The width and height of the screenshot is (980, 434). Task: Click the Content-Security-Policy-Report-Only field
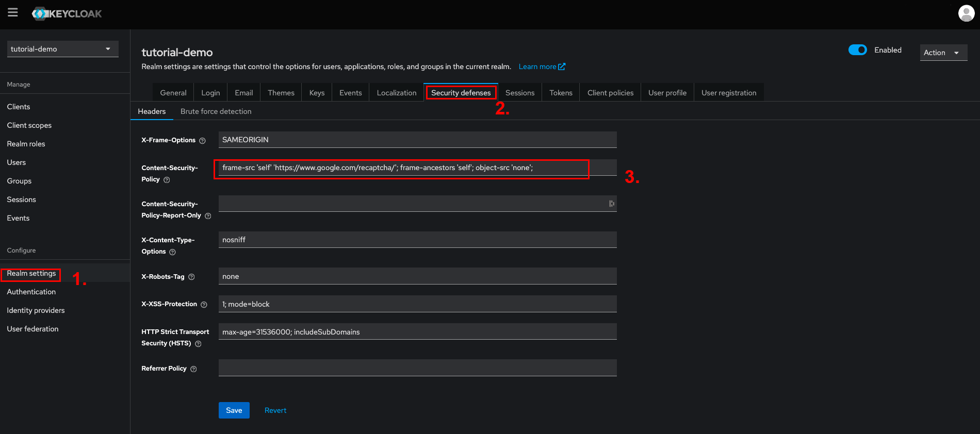418,204
